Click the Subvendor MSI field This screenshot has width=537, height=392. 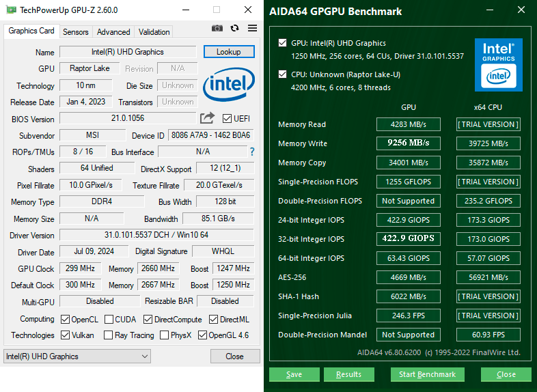point(92,135)
